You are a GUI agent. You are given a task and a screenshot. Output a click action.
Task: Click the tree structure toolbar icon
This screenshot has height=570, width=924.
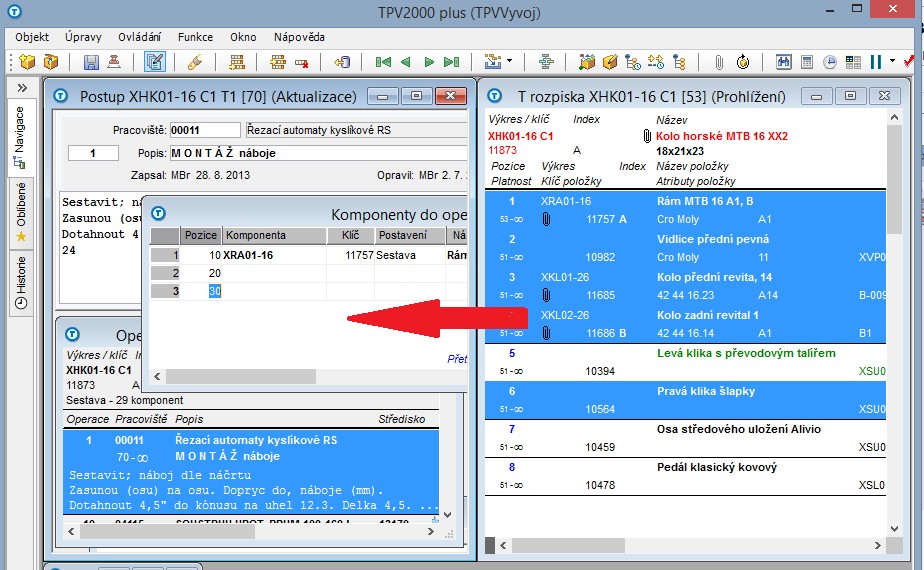coord(546,62)
